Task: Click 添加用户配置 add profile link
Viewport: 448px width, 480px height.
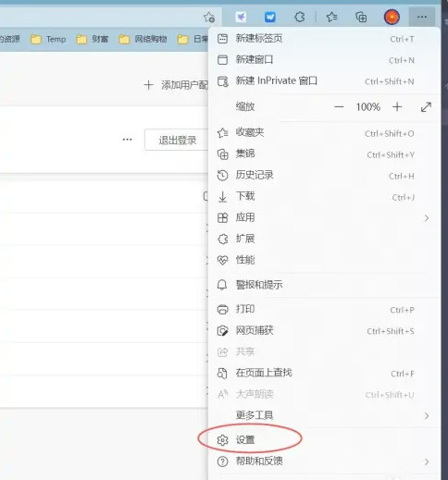Action: 176,85
